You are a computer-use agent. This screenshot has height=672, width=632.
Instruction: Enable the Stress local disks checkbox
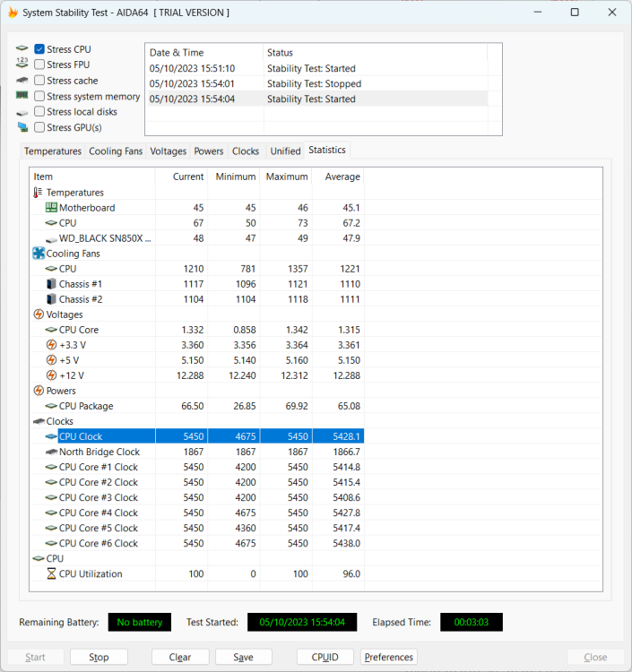click(39, 111)
